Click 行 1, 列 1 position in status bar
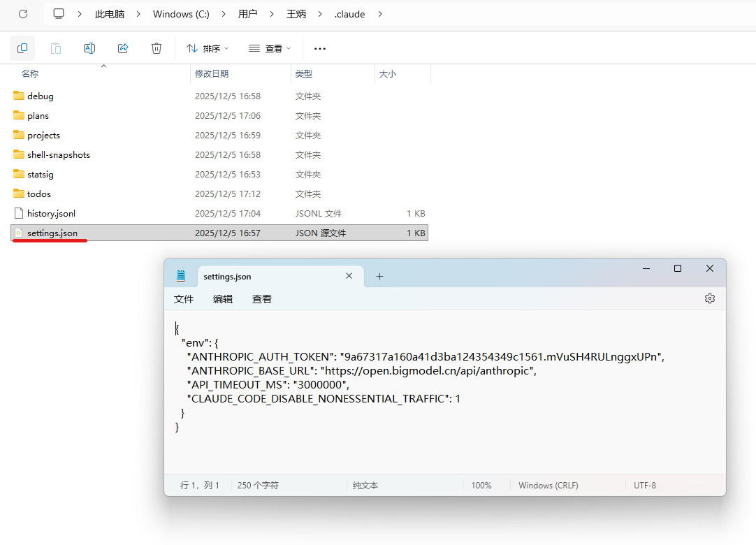Image resolution: width=756 pixels, height=545 pixels. 200,485
